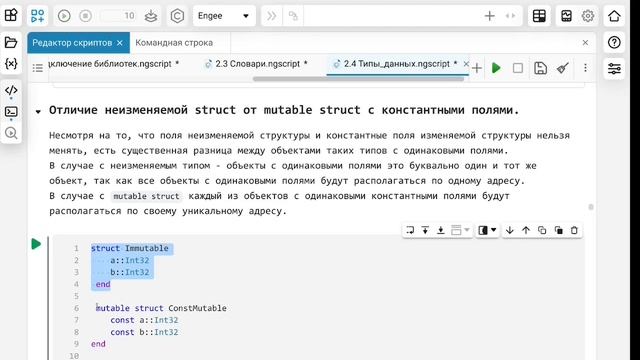640x360 pixels.
Task: Open the model blocks library icon
Action: click(x=38, y=16)
